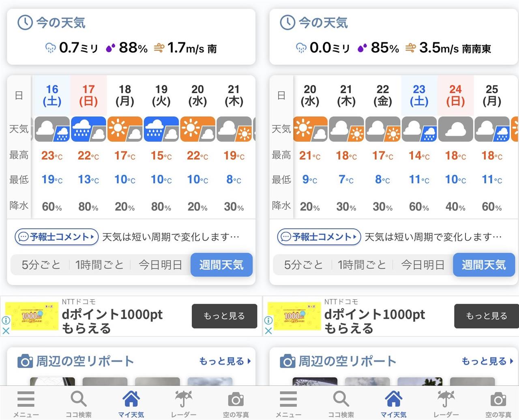519x420 pixels.
Task: Open the メニュー hamburger icon on left screen
Action: [x=26, y=399]
